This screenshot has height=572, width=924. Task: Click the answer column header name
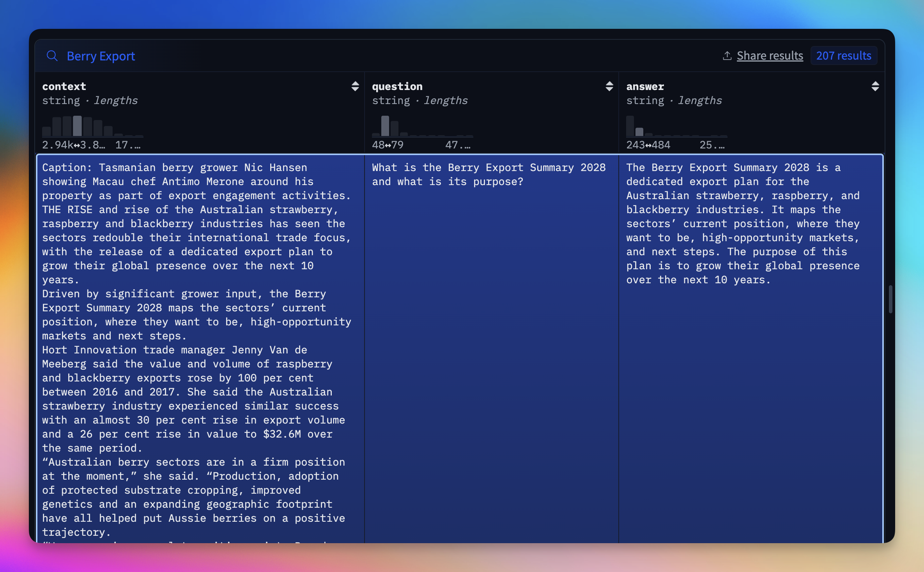(645, 86)
